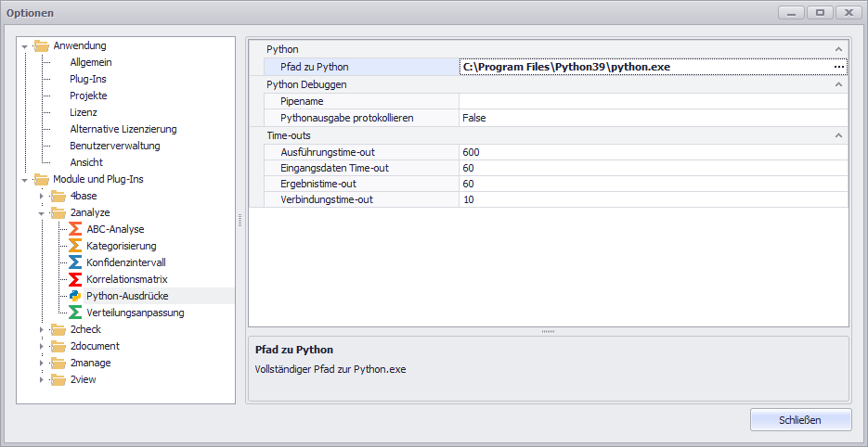Viewport: 868px width, 447px height.
Task: Collapse the Module und Plug-Ins node
Action: point(24,180)
